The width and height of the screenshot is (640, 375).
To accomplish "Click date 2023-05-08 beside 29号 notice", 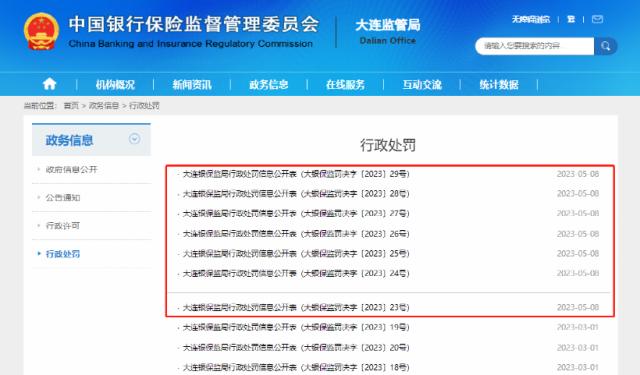I will click(x=578, y=174).
